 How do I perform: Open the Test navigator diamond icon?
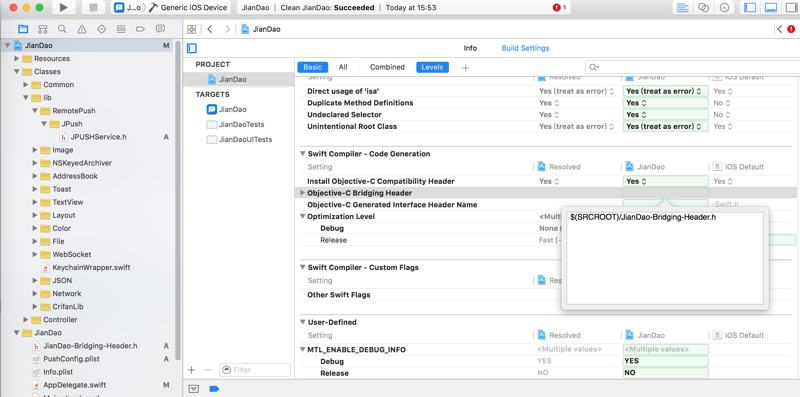[x=101, y=29]
